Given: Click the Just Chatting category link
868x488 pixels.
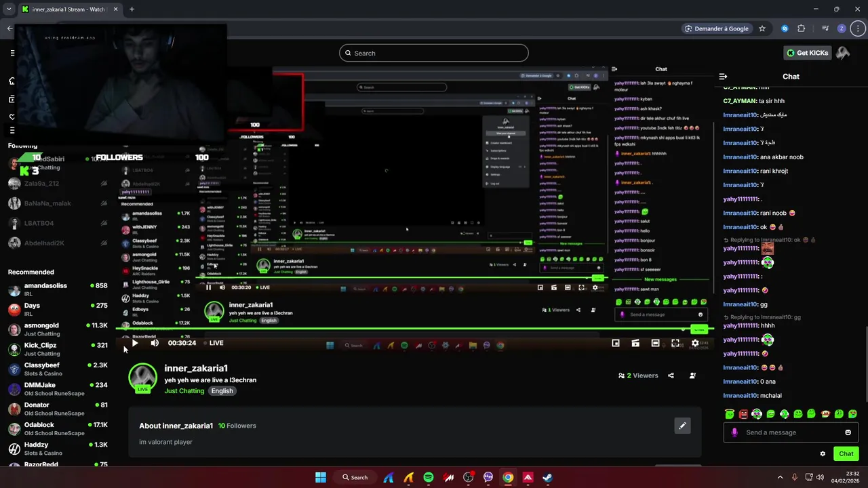Looking at the screenshot, I should click(184, 391).
